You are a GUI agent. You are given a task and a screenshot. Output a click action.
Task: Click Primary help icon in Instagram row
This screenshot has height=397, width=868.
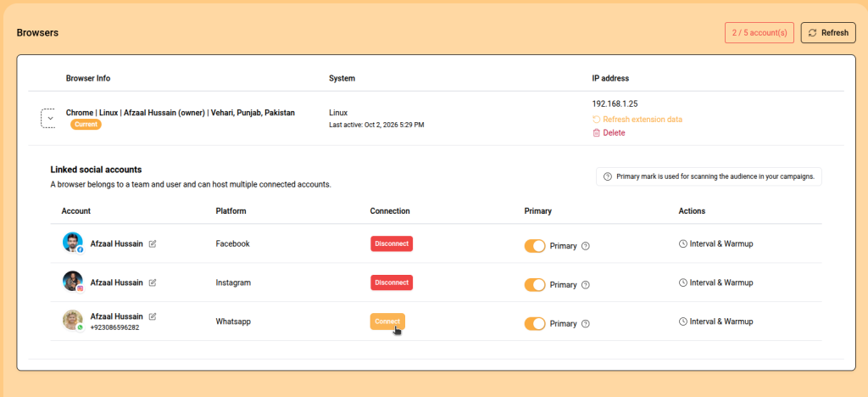(x=586, y=284)
